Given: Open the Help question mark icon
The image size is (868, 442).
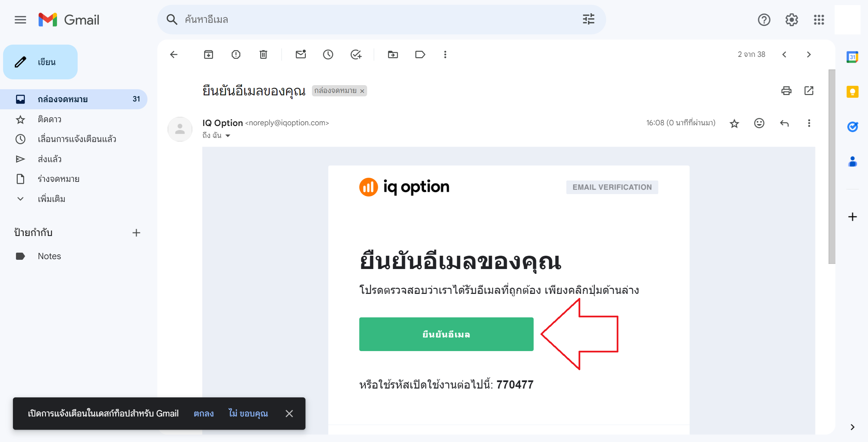Looking at the screenshot, I should [764, 20].
